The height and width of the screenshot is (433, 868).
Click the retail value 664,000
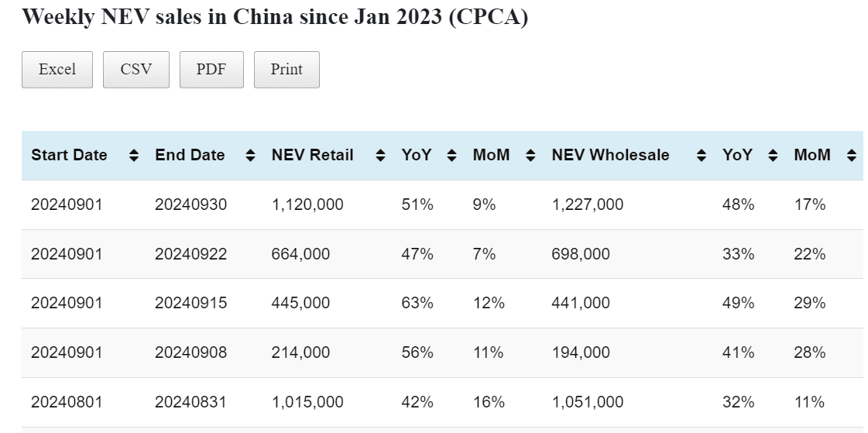pos(300,254)
